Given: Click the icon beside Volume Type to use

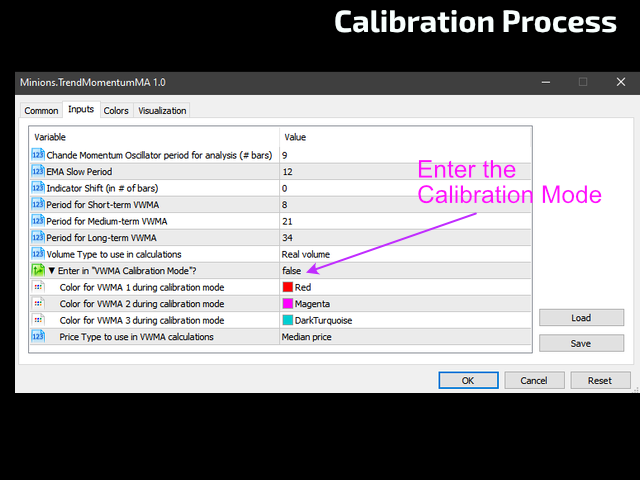Looking at the screenshot, I should (x=38, y=254).
